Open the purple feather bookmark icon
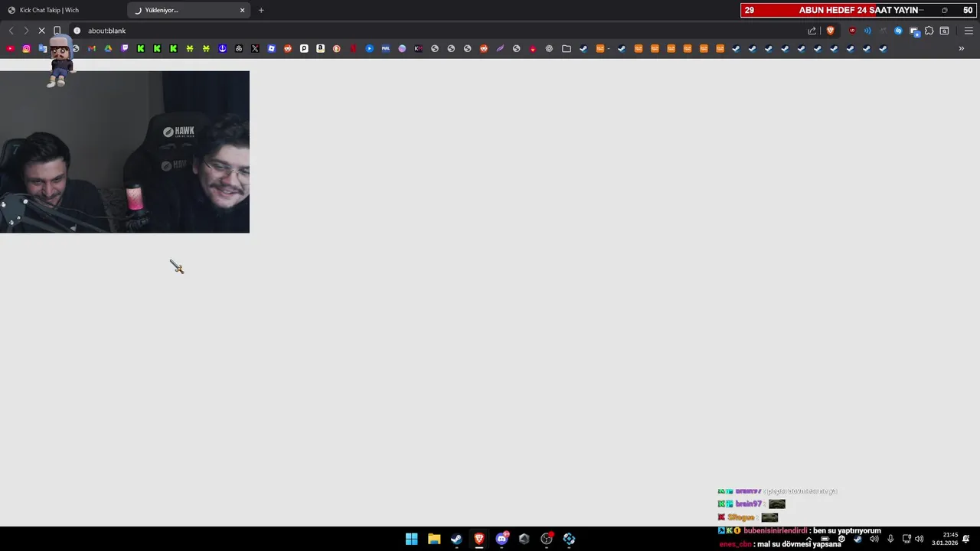Viewport: 980px width, 551px height. tap(500, 48)
